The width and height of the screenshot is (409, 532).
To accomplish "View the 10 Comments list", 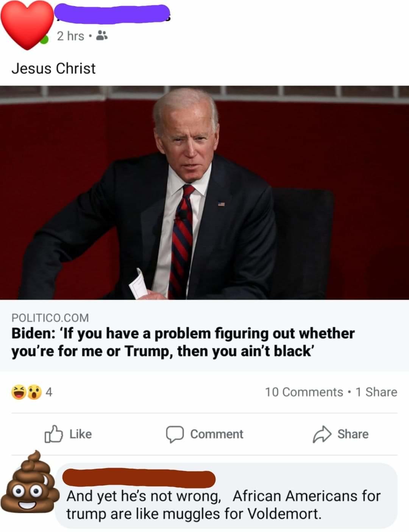I will click(x=304, y=392).
